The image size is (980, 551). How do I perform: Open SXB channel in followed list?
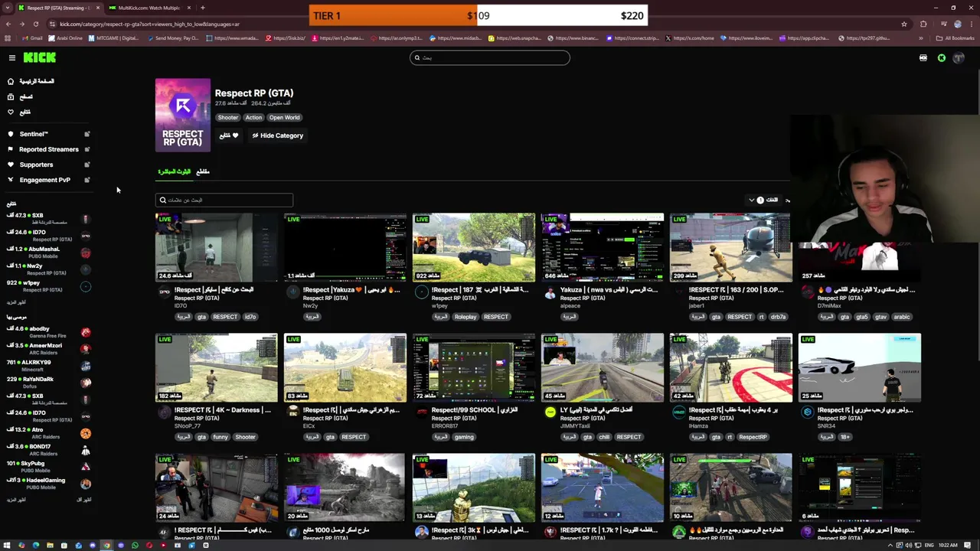click(49, 218)
